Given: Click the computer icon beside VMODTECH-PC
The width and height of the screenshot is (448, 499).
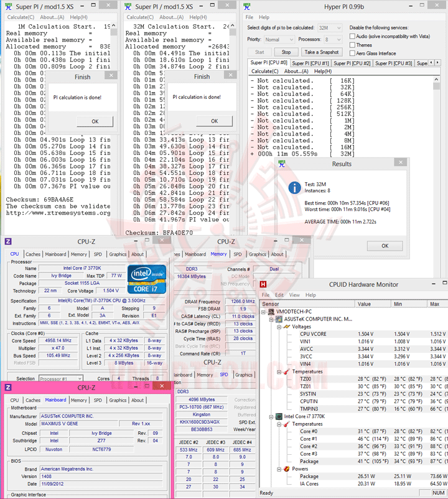Looking at the screenshot, I should click(x=271, y=312).
